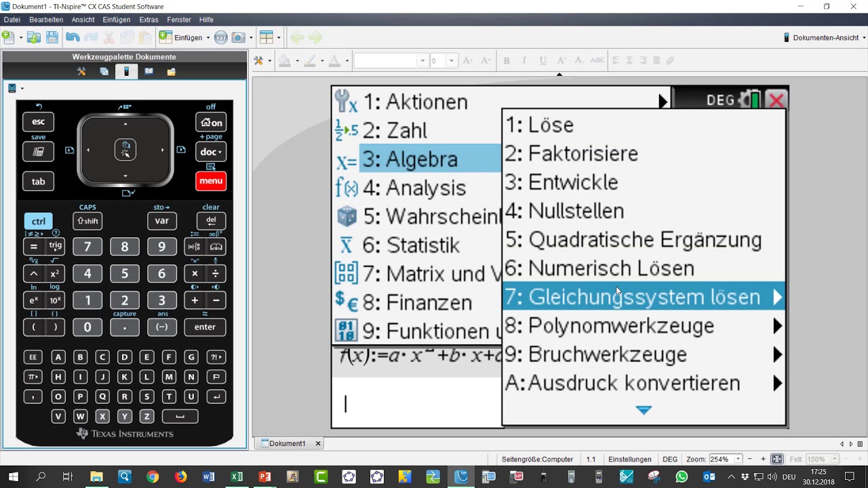Toggle full-screen fit zoom icon in status bar
The image size is (868, 488).
click(777, 459)
